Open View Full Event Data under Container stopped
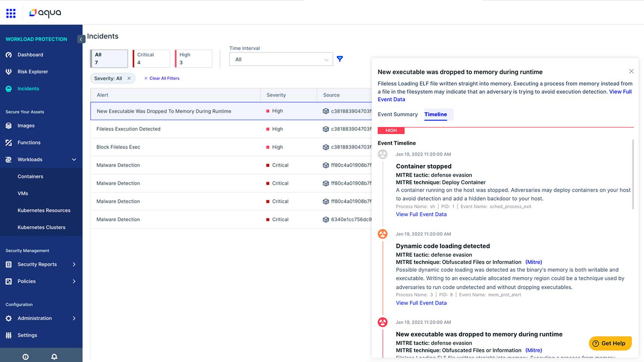 point(421,215)
